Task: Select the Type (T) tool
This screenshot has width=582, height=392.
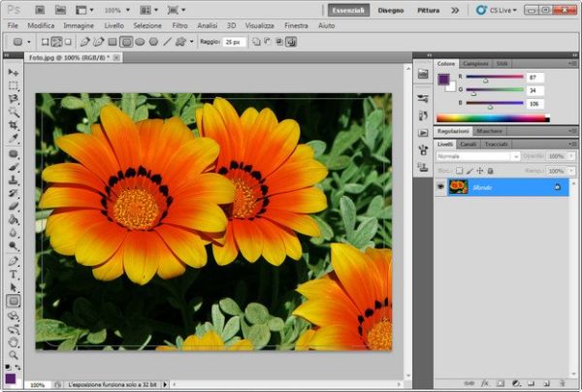Action: [14, 275]
